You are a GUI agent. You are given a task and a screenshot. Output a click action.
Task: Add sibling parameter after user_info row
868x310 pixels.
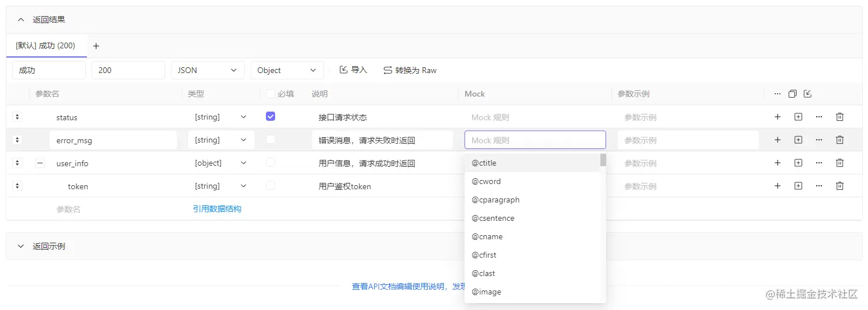(778, 163)
